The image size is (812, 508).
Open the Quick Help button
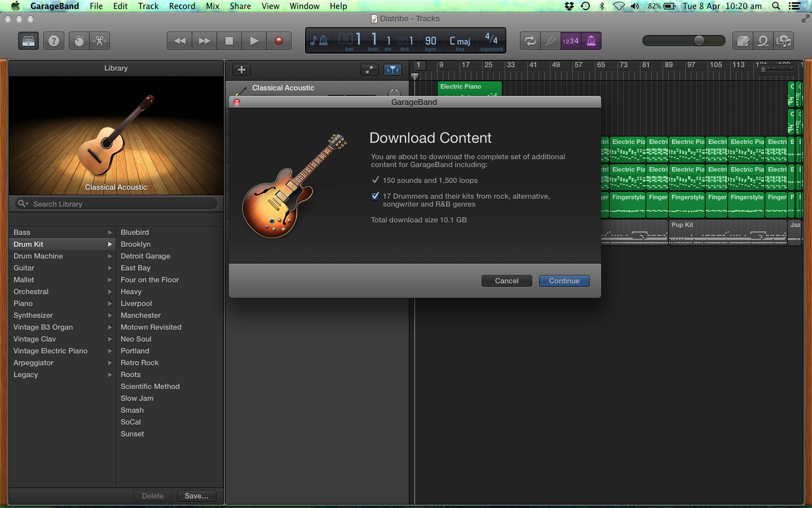(54, 41)
